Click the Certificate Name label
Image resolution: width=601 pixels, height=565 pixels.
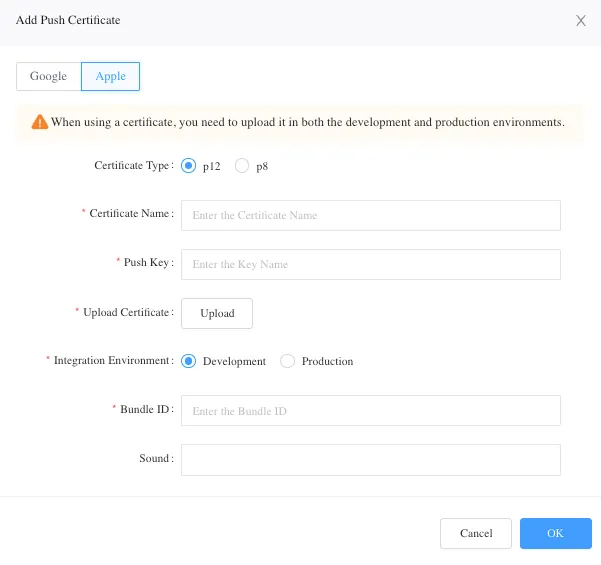pyautogui.click(x=131, y=214)
